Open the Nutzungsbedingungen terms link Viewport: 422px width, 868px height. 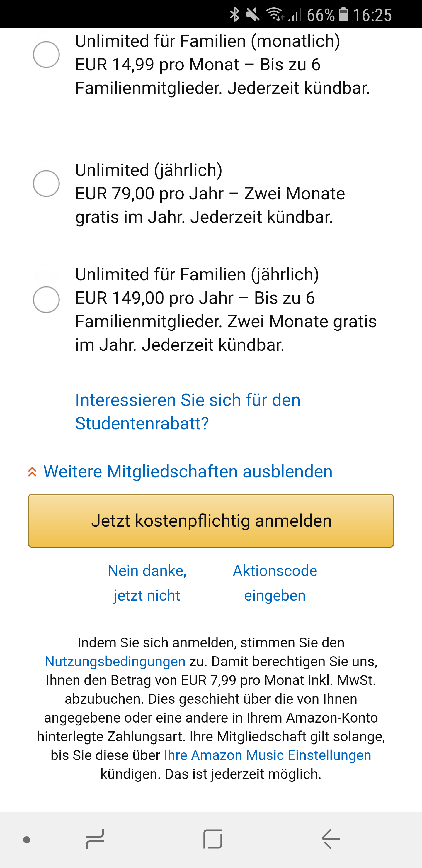click(115, 662)
